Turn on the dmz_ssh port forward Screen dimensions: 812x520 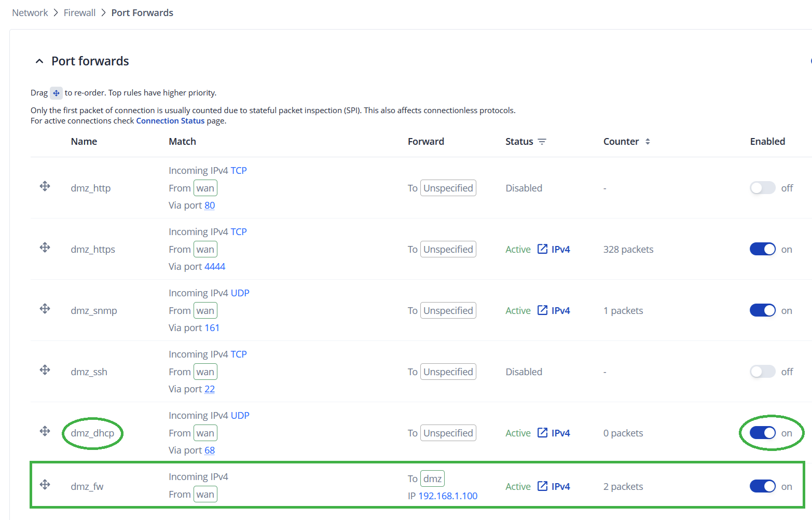pyautogui.click(x=762, y=372)
